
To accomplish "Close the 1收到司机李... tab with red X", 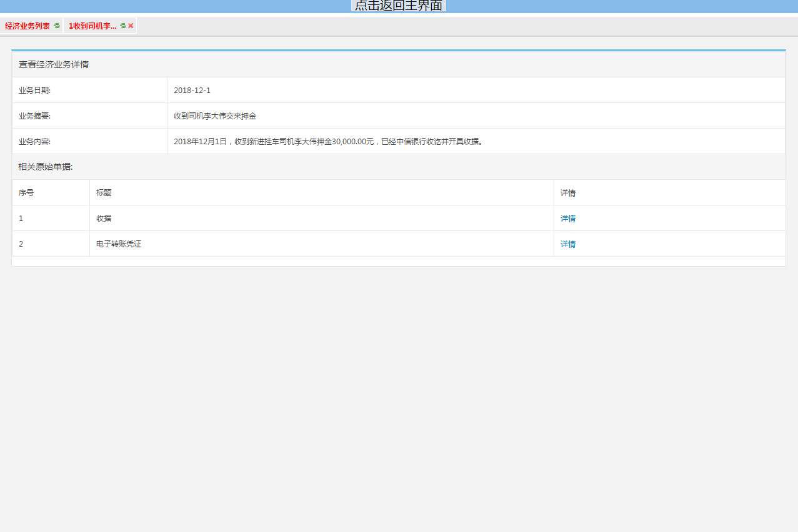I will [131, 26].
